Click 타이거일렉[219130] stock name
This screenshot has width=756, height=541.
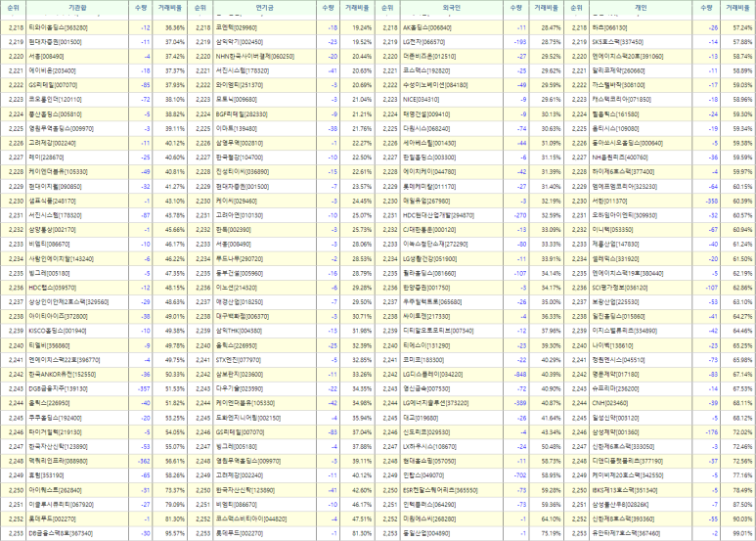56,432
